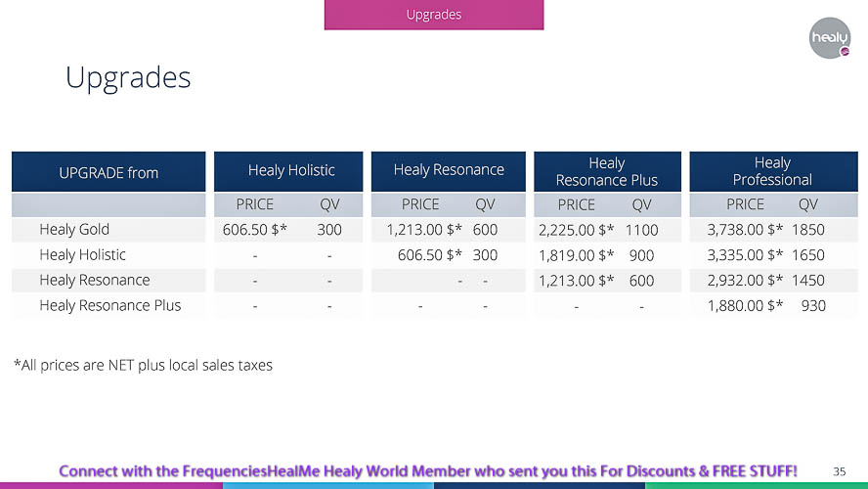868x489 pixels.
Task: Select the Healy Holistic row label
Action: coord(82,254)
